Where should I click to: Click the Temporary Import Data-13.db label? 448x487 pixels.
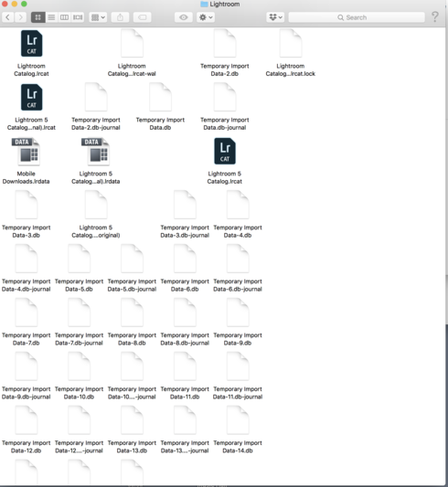coord(132,447)
